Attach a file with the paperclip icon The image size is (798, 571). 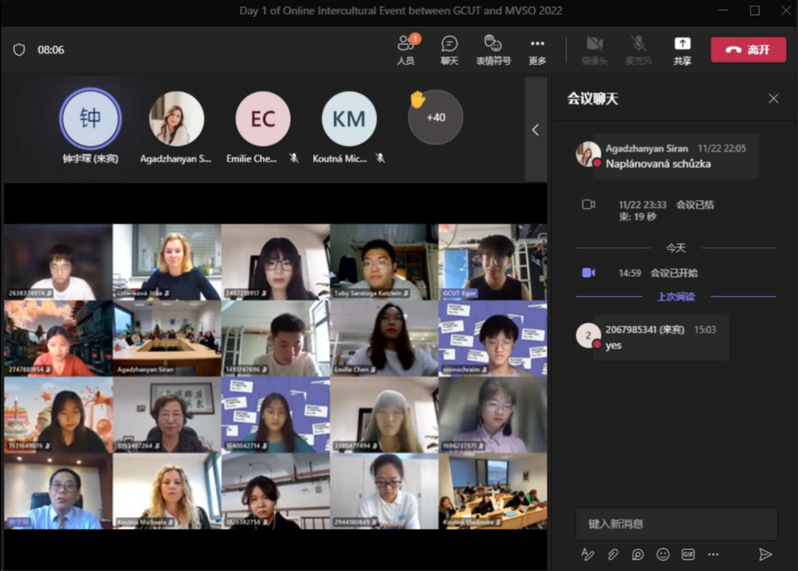point(612,554)
